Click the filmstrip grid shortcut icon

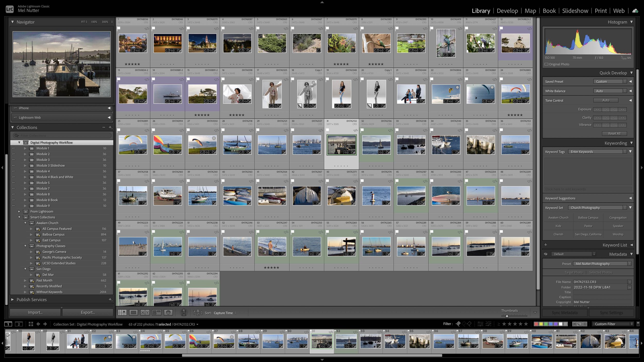tap(31, 324)
